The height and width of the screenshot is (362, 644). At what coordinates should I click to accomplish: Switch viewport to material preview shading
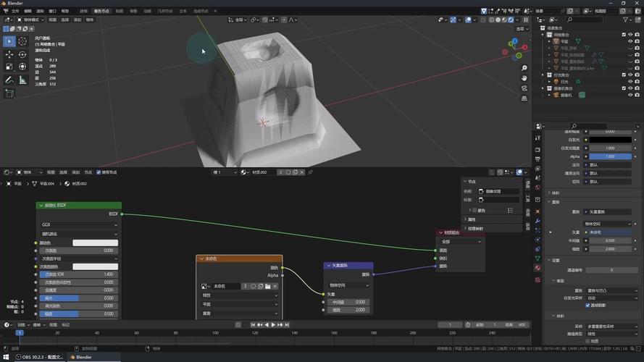pos(504,20)
